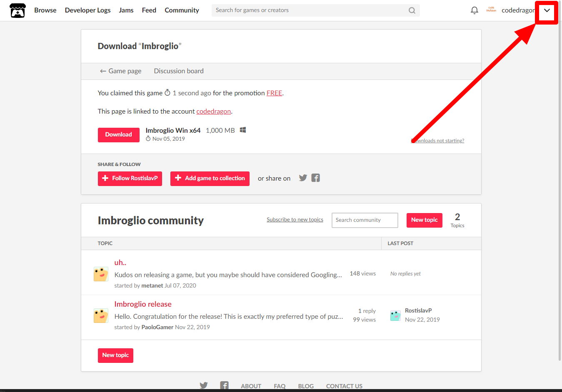Click '148 views' on uh.. topic
Viewport: 562px width, 392px height.
(x=363, y=274)
